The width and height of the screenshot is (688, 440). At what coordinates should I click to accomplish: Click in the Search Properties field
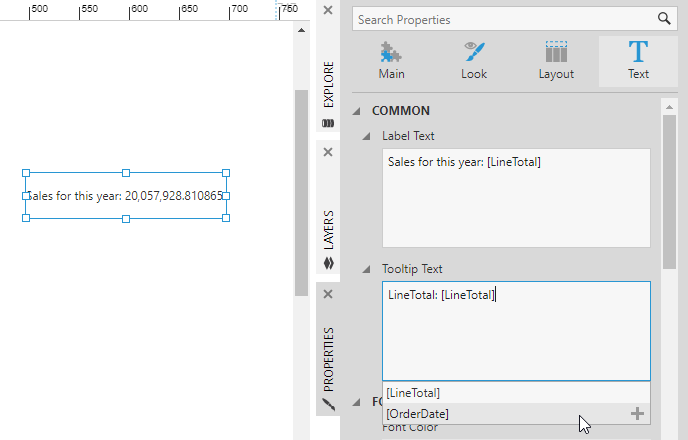tap(500, 19)
